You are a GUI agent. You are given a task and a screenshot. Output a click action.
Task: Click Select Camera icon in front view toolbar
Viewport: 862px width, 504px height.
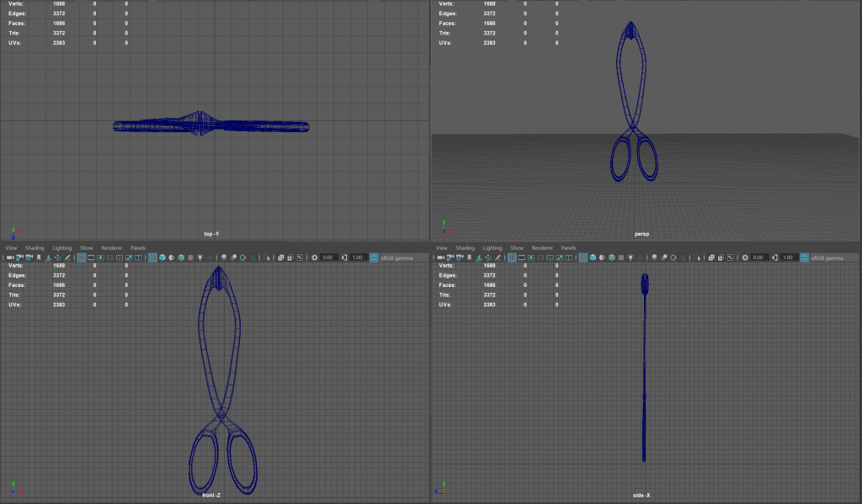click(x=9, y=257)
